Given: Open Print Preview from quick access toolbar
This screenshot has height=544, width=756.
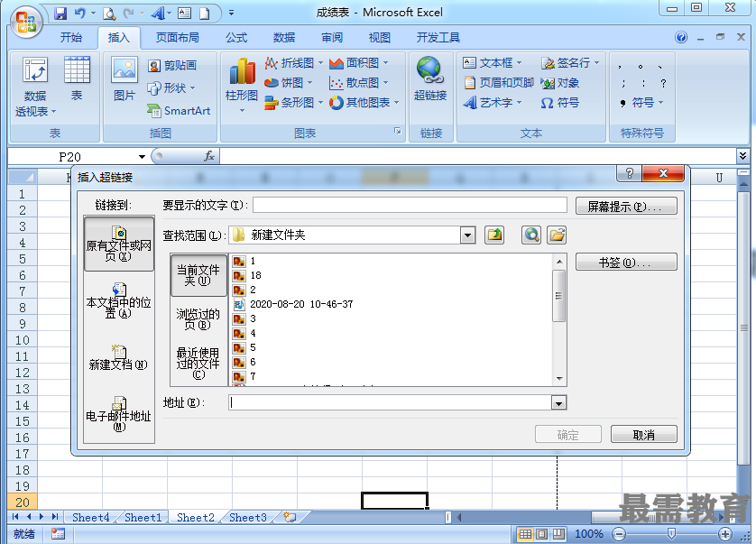Looking at the screenshot, I should [x=109, y=13].
